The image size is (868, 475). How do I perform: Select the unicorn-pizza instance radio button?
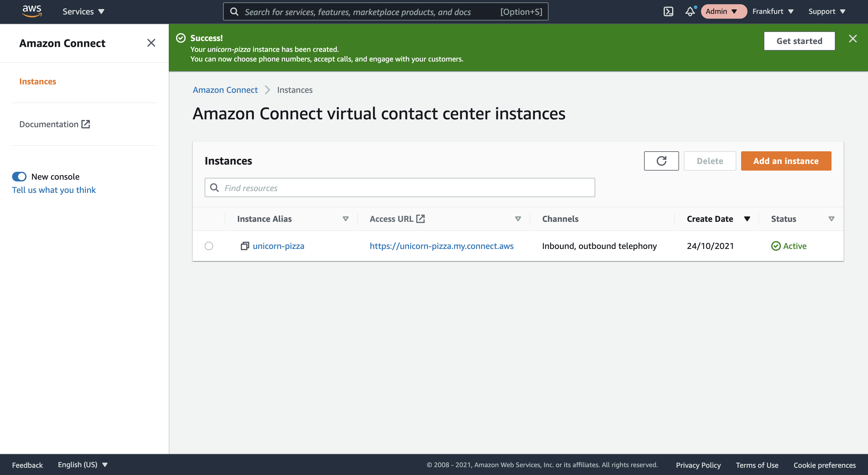tap(209, 246)
